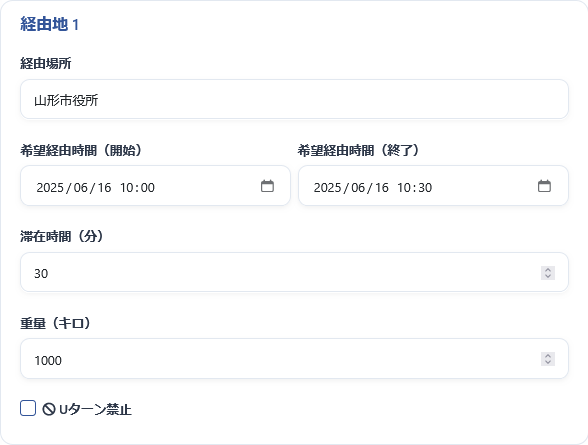Focus the 経由場所 field containing 山形市役所
Screen dimensions: 588x445
pyautogui.click(x=294, y=99)
